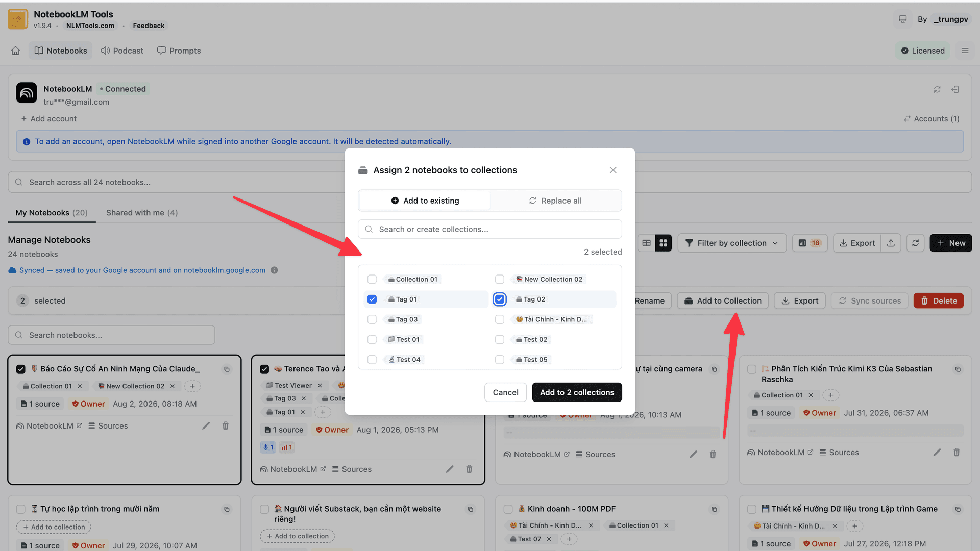Copy the Phân Tích Kiến Trúc Kimi K3 notebook

pos(958,369)
